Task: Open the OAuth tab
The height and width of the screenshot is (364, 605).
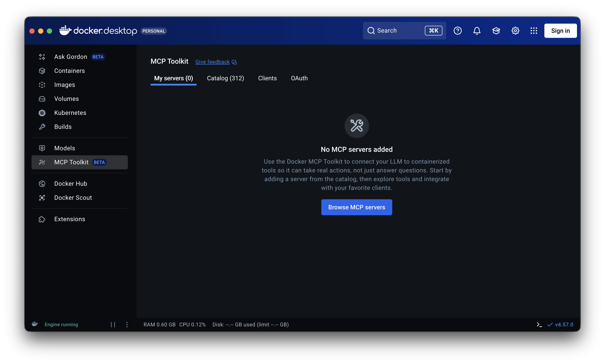Action: (299, 78)
